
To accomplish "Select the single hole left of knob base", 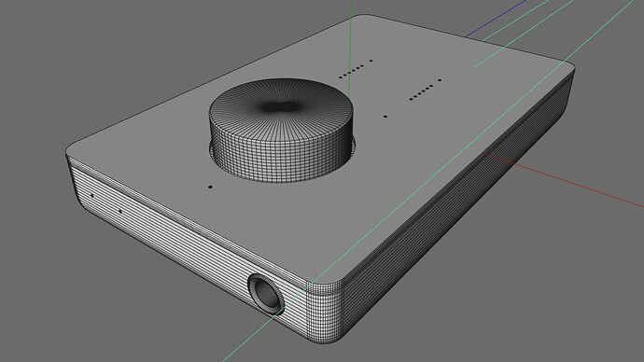I will 210,188.
